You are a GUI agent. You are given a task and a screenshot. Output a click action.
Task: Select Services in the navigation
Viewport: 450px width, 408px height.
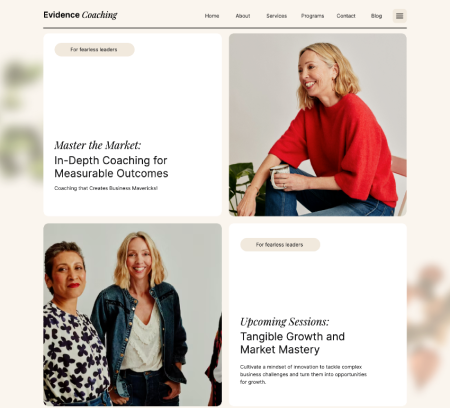[x=276, y=16]
